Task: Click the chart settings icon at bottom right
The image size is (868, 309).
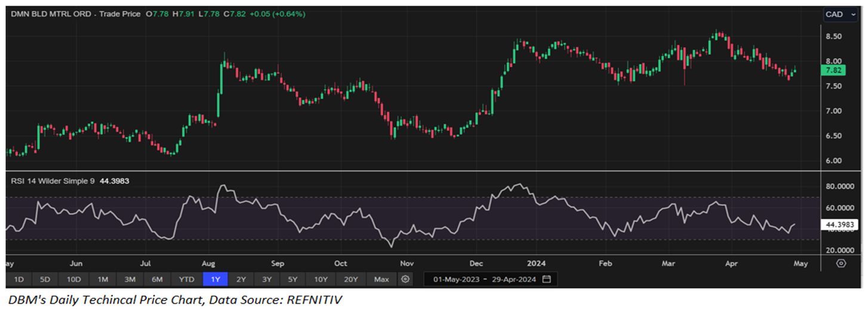Action: pyautogui.click(x=841, y=263)
